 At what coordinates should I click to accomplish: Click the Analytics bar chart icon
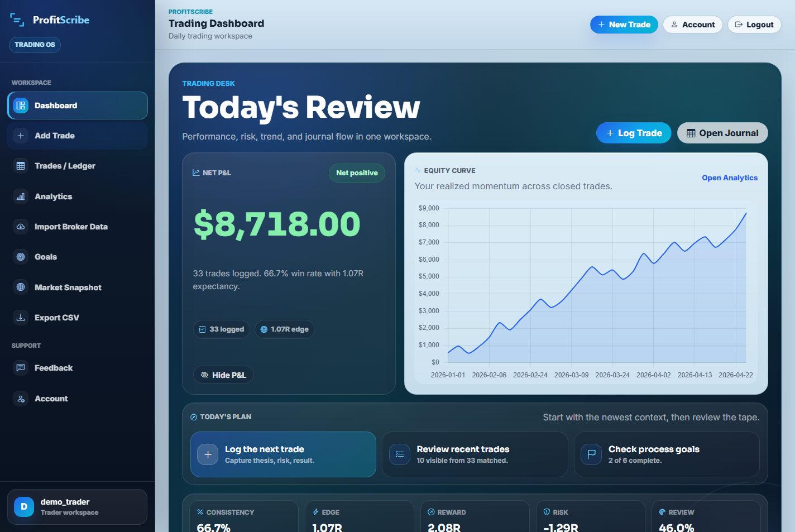tap(21, 196)
